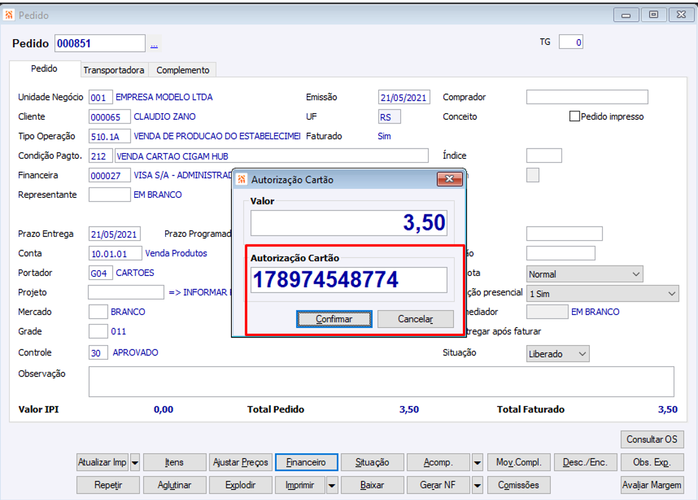Screen dimensions: 698x500
Task: Click the Cancelar button
Action: point(415,319)
